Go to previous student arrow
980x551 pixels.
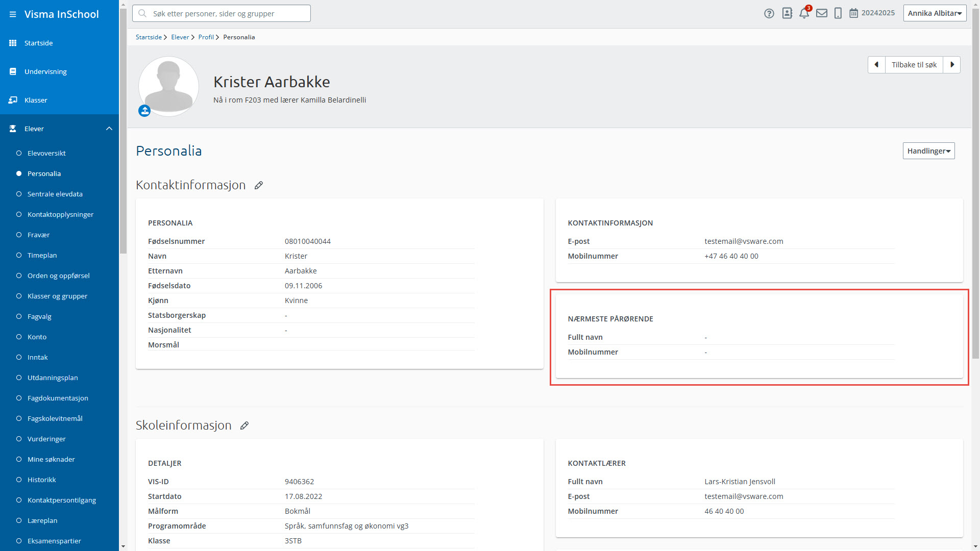pyautogui.click(x=876, y=65)
